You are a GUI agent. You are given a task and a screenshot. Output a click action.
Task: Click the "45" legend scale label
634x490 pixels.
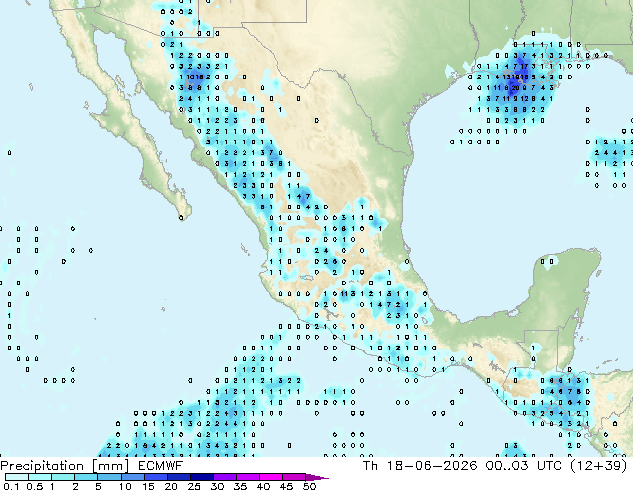(286, 486)
